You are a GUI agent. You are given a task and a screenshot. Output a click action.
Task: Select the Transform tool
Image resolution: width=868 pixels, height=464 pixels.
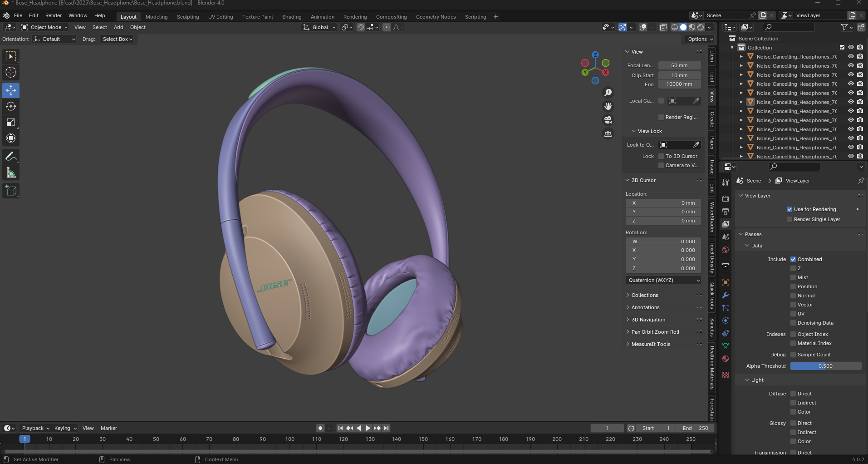11,138
